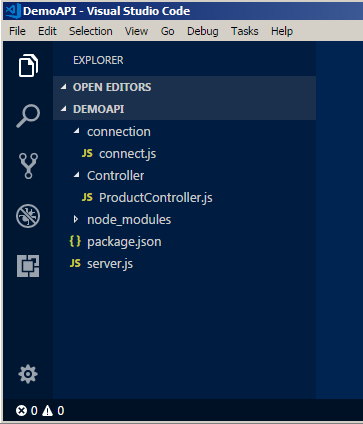Open the Tasks menu
Screen dimensions: 363x424
(245, 31)
